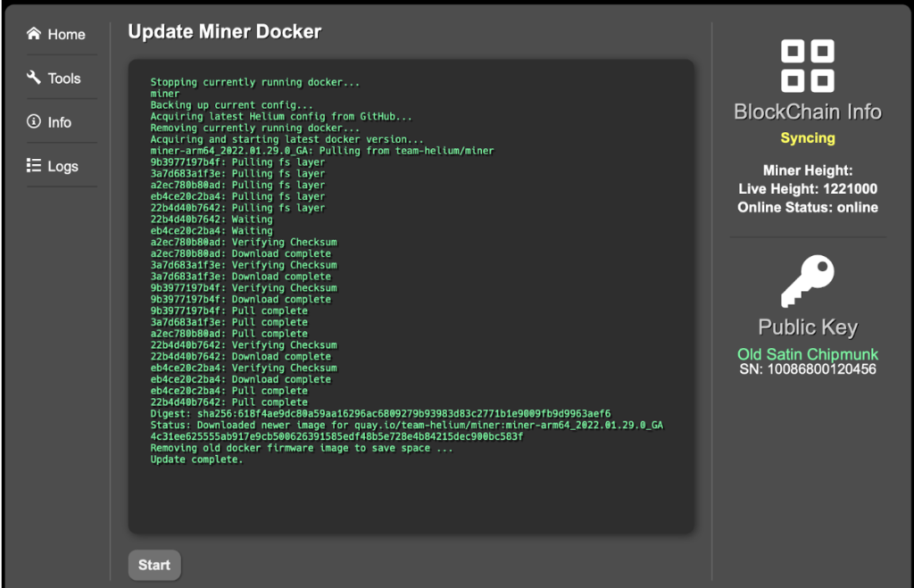Image resolution: width=914 pixels, height=588 pixels.
Task: Open the Home menu label
Action: [66, 35]
